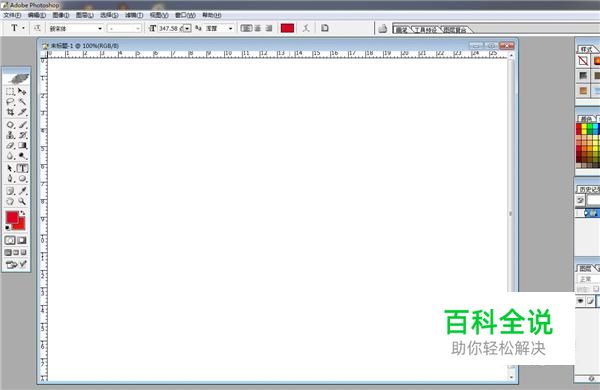The height and width of the screenshot is (390, 600).
Task: Right align the text
Action: click(x=269, y=28)
